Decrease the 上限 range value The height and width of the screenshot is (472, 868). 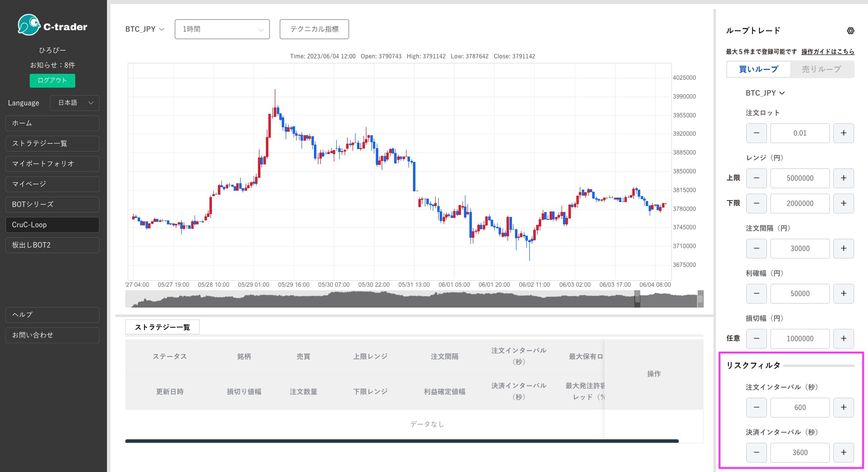pyautogui.click(x=756, y=178)
